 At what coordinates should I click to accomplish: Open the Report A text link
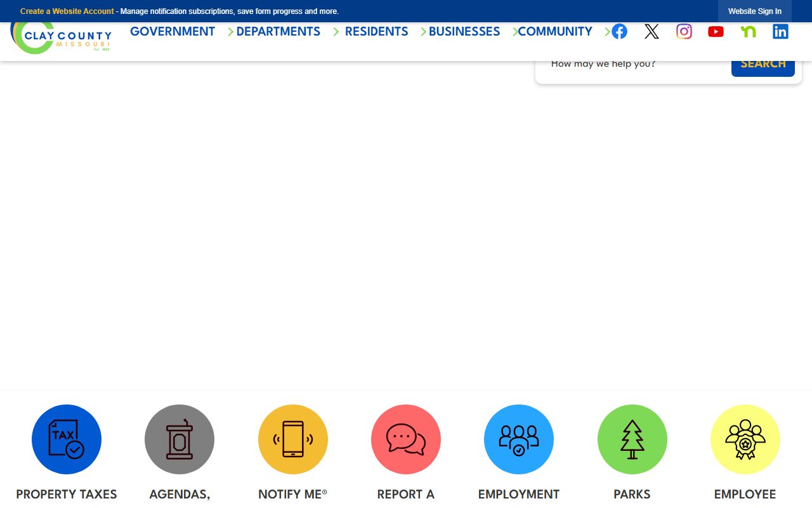(x=406, y=494)
